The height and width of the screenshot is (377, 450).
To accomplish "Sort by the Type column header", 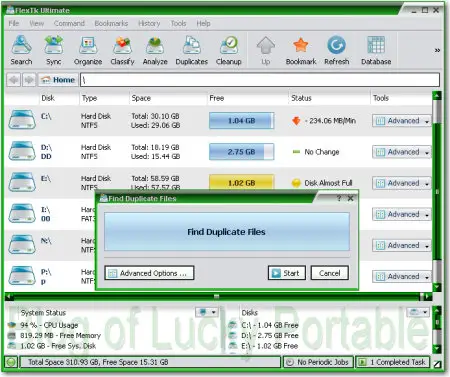I will (89, 98).
